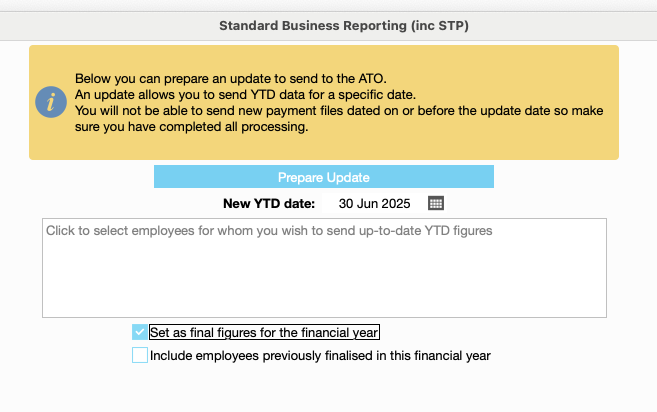657x412 pixels.
Task: Click the Standard Business Reporting (inc STP) title
Action: coord(344,26)
